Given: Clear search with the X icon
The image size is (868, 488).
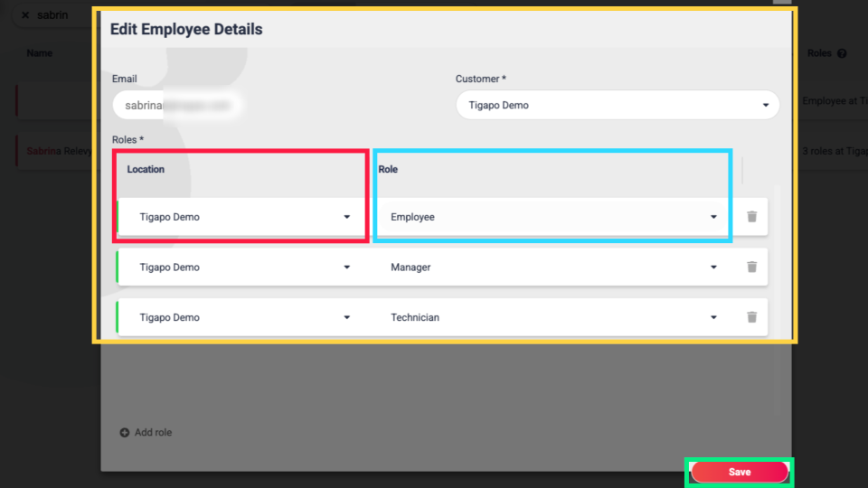Looking at the screenshot, I should tap(25, 15).
